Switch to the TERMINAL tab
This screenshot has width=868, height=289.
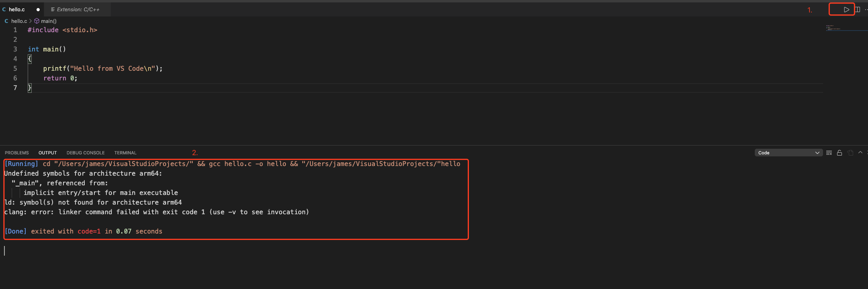125,153
